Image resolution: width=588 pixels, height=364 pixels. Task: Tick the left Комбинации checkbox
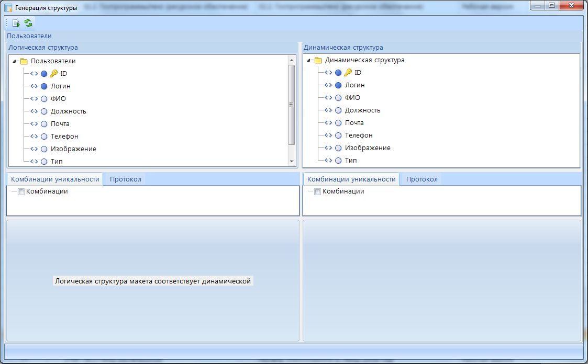[x=21, y=192]
